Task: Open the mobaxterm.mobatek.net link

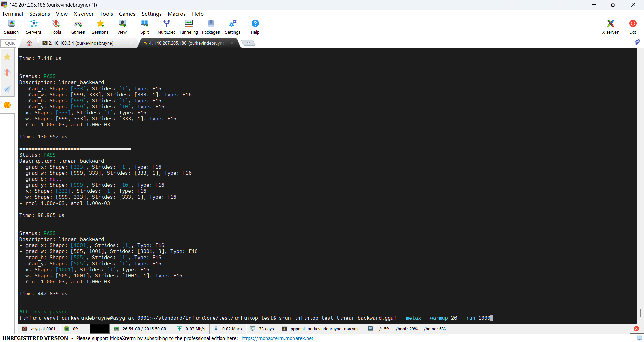Action: pyautogui.click(x=277, y=338)
